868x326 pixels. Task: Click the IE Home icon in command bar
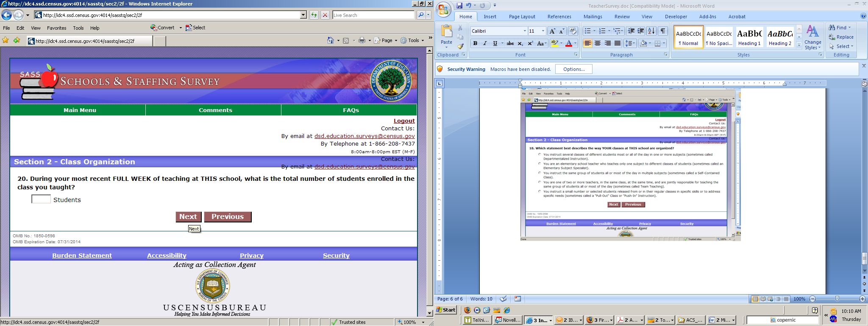coord(331,40)
